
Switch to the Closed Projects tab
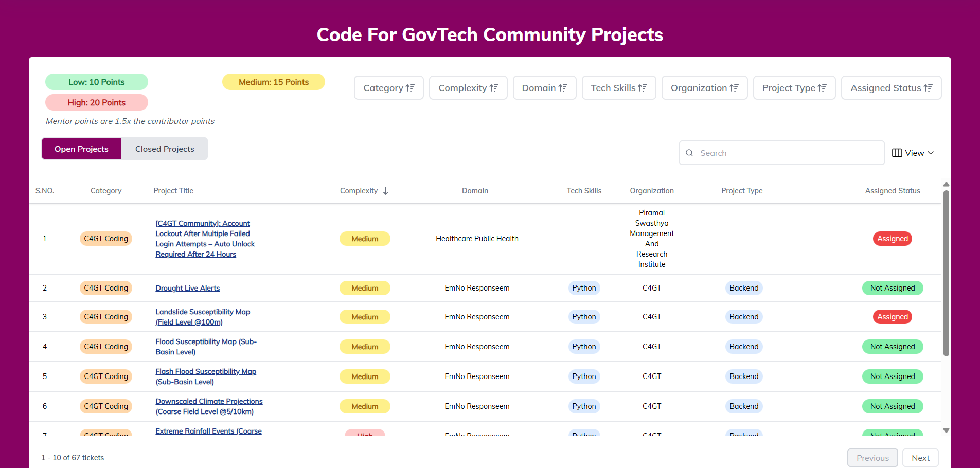tap(165, 149)
